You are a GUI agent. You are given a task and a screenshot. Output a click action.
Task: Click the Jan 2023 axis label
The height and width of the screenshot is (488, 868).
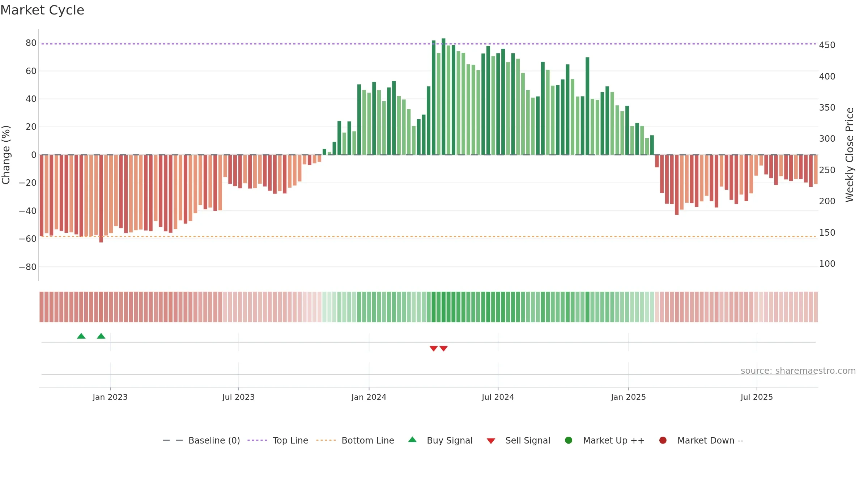[110, 397]
